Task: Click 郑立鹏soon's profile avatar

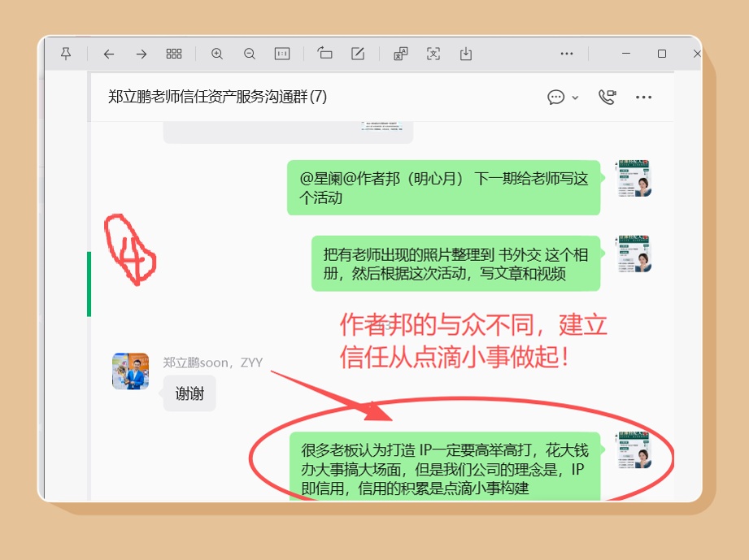Action: (130, 371)
